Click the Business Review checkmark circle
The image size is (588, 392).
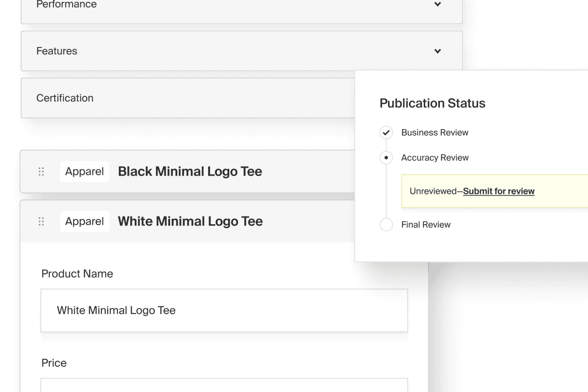[x=386, y=133]
